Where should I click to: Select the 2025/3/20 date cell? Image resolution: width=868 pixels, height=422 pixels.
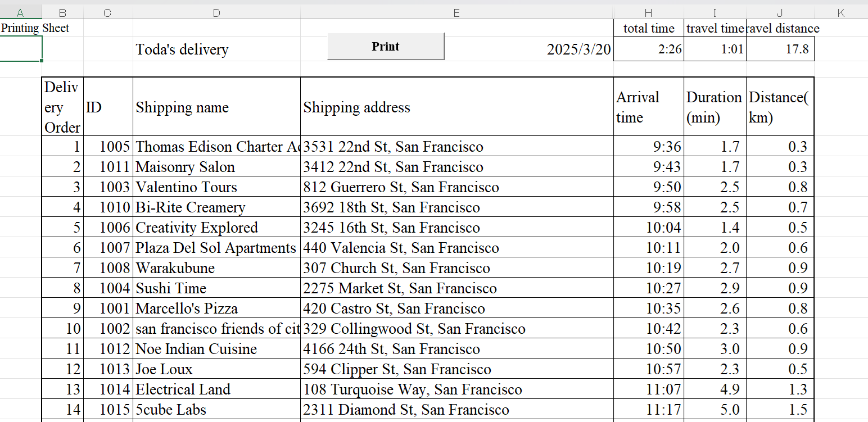(x=579, y=49)
